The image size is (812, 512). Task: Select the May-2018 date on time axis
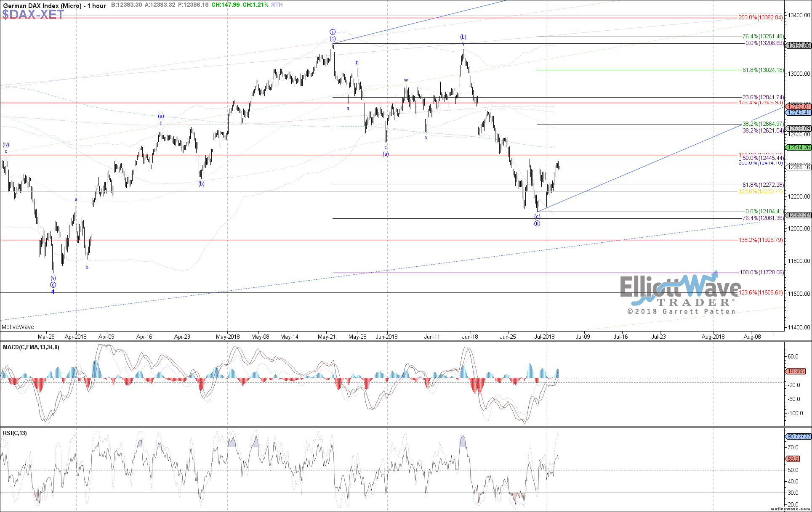coord(228,337)
